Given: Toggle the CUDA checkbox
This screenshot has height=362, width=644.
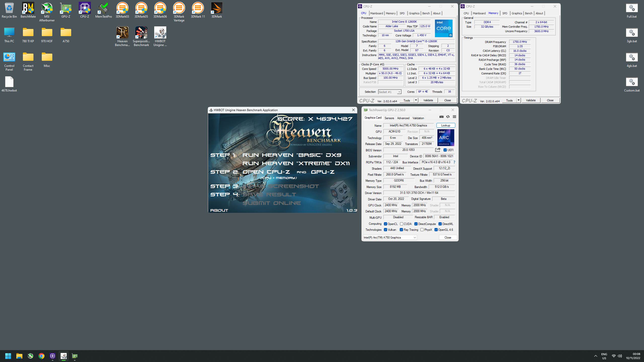Looking at the screenshot, I should 401,224.
